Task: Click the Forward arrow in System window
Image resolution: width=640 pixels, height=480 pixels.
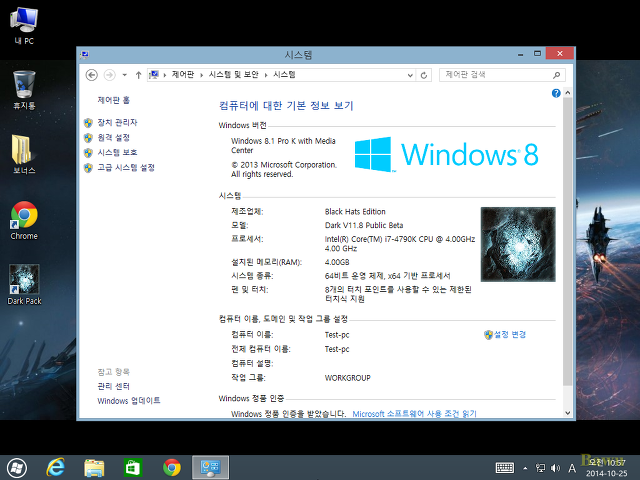Action: 109,75
